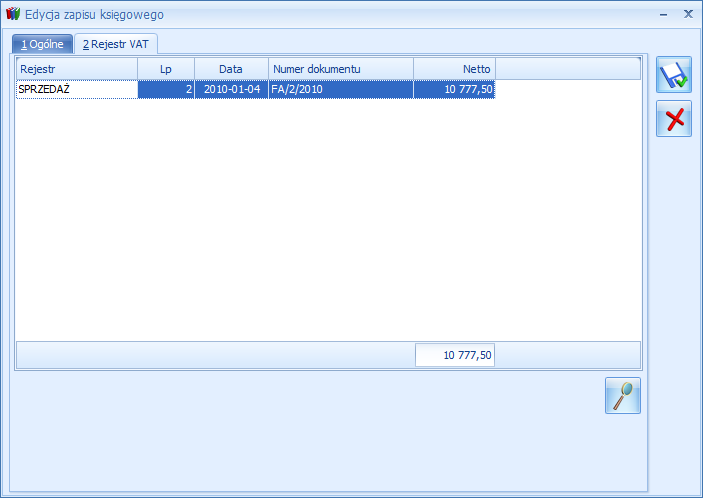Sort by the Data column header
Image resolution: width=703 pixels, height=498 pixels.
(231, 69)
